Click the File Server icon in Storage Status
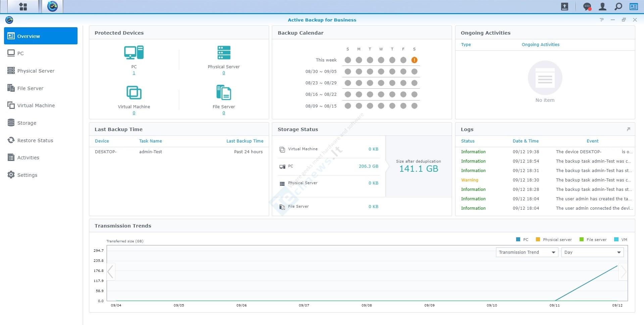The width and height of the screenshot is (644, 325). click(x=282, y=207)
